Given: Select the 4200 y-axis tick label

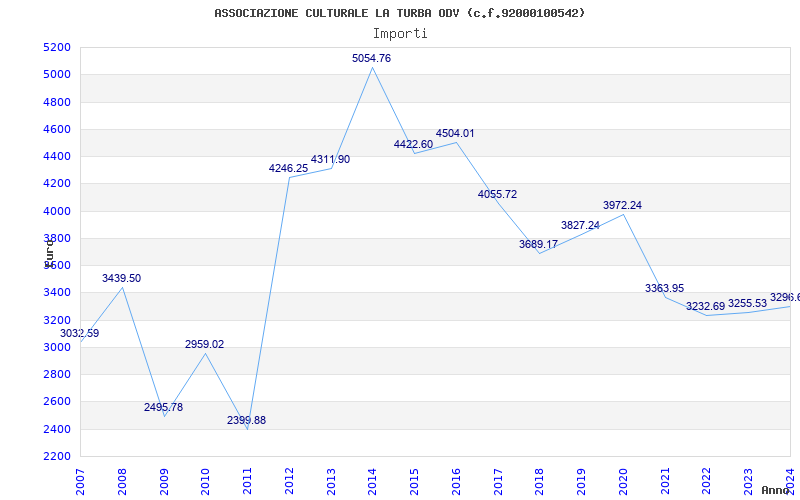Looking at the screenshot, I should (x=57, y=184).
